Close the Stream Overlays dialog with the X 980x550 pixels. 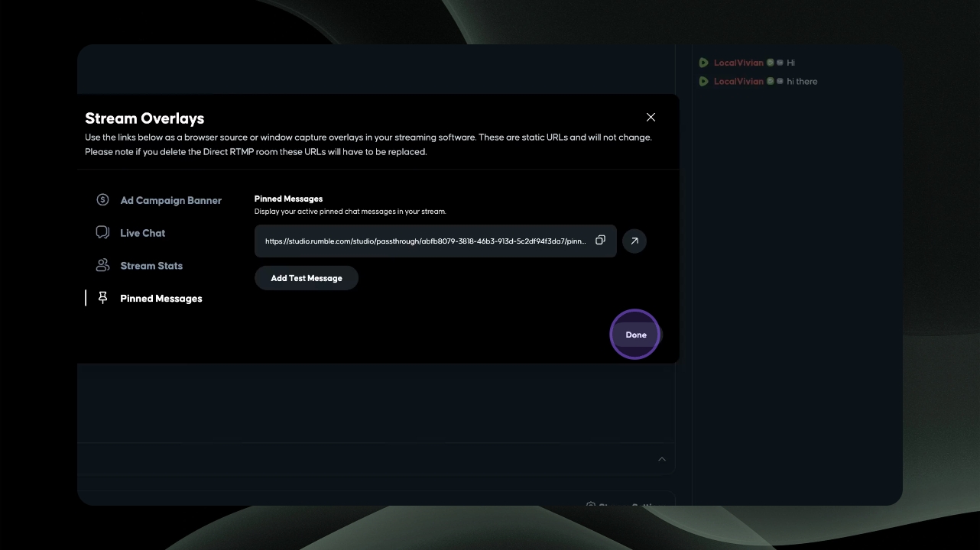(651, 117)
